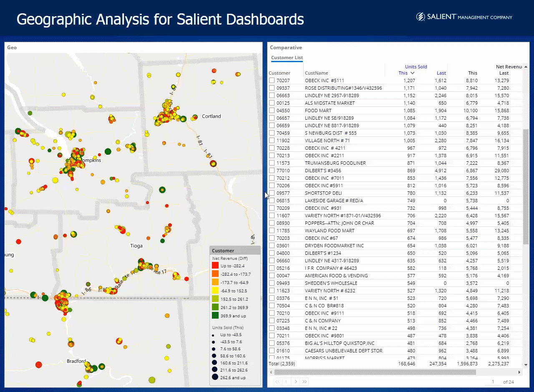The width and height of the screenshot is (534, 392).
Task: Check the WAYLAND FOOD MART box
Action: click(x=272, y=231)
